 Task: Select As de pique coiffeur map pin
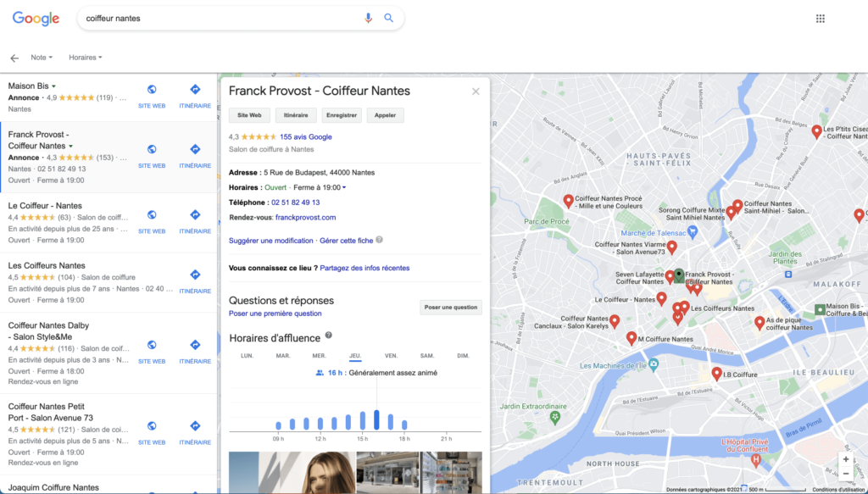click(x=759, y=323)
